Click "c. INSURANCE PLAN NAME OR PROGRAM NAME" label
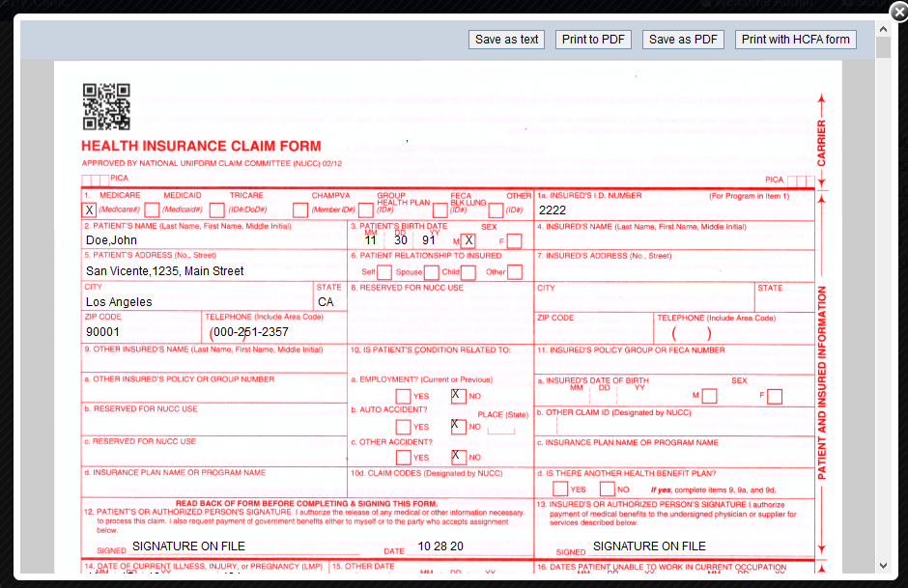This screenshot has width=908, height=588. coord(628,443)
